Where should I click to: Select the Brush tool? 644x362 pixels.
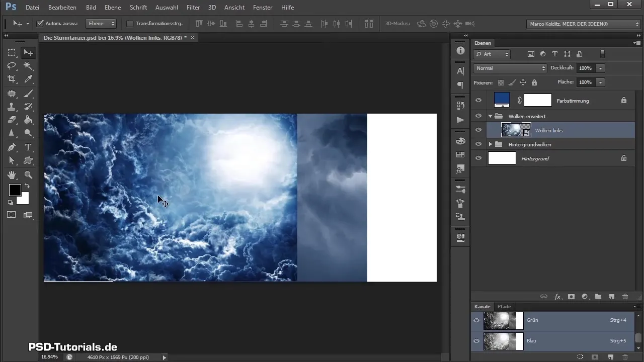click(28, 93)
